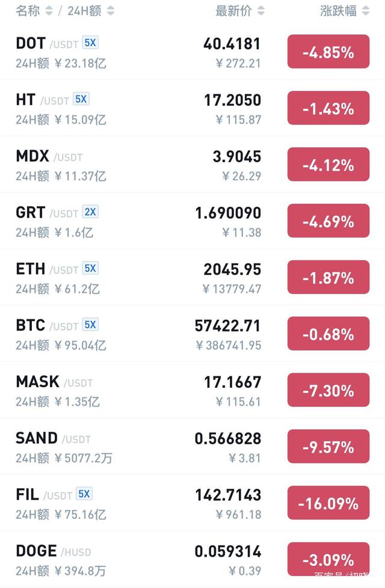Open the DOGE/HUSD trading pair
This screenshot has width=385, height=588.
coord(192,559)
